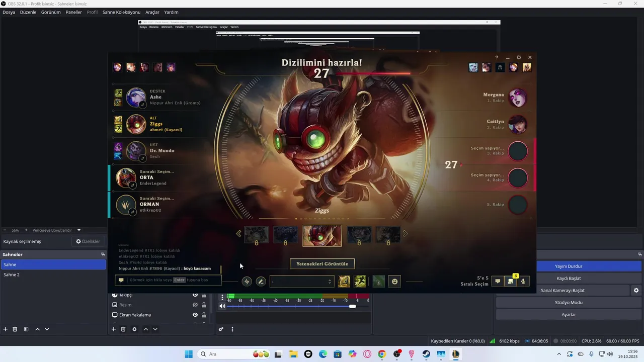
Task: Move the source up with the arrow
Action: tap(146, 329)
